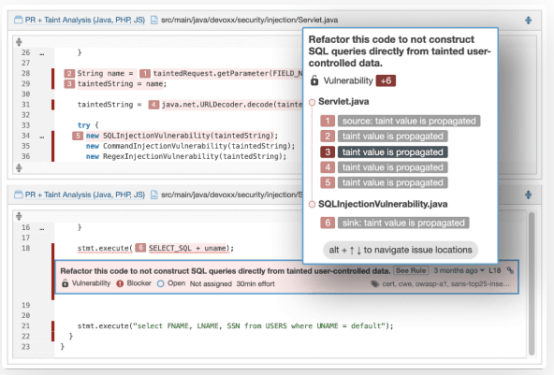The height and width of the screenshot is (375, 554).
Task: Change issue type Vulnerability in issue box
Action: coord(86,283)
